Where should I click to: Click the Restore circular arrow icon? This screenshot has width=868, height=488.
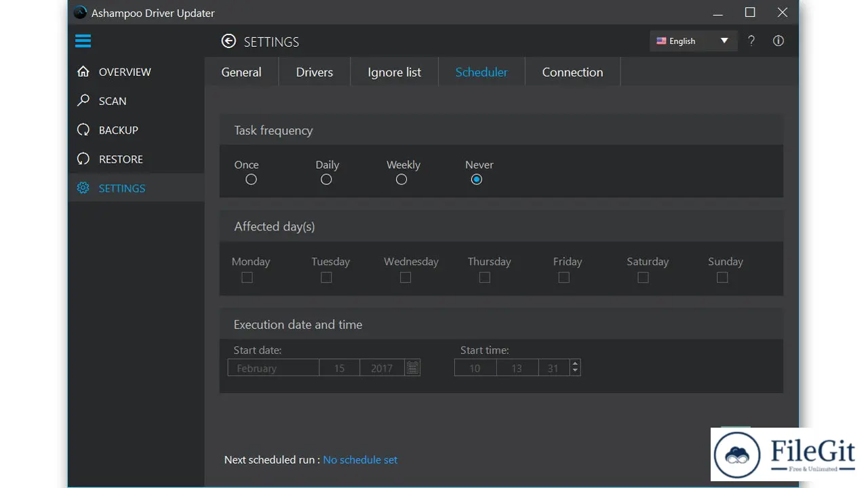83,159
